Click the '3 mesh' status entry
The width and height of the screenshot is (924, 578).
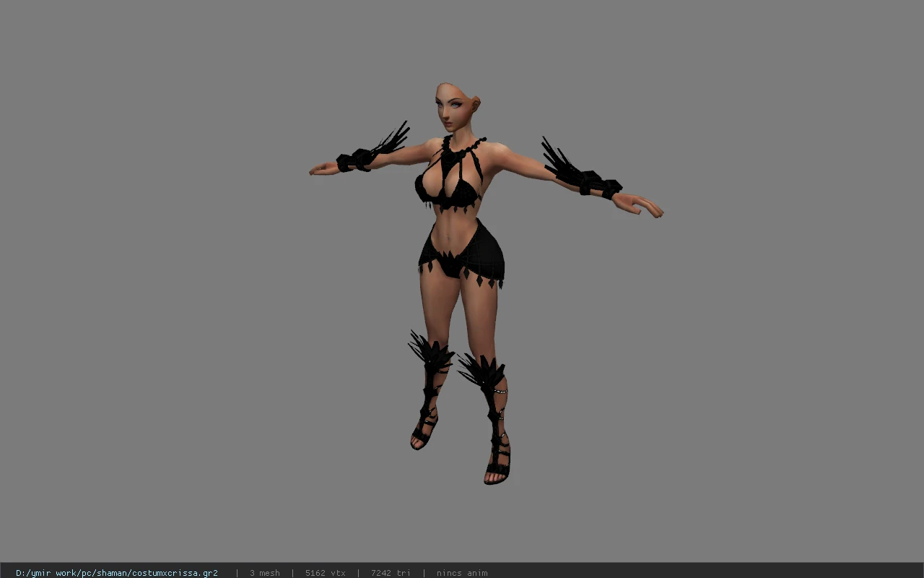click(265, 573)
